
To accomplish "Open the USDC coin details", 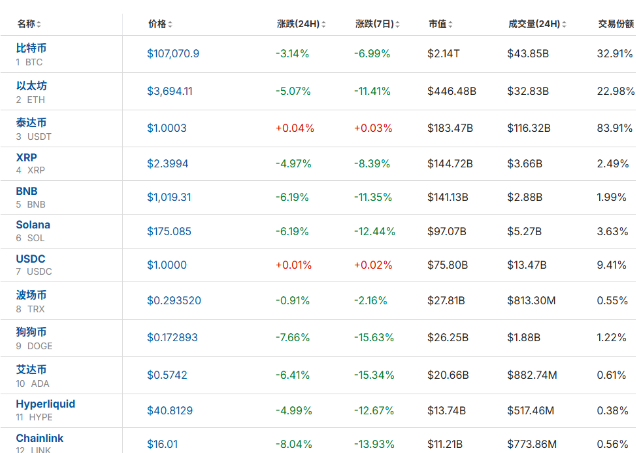I will pos(30,259).
